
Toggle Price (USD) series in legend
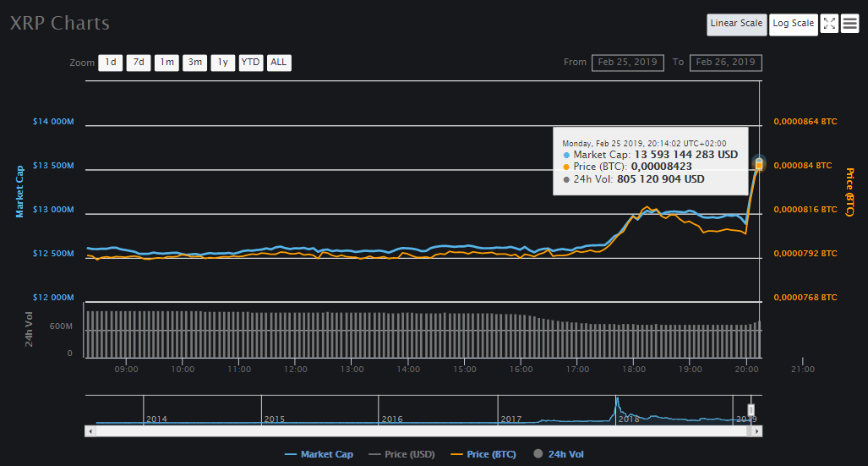click(x=401, y=455)
